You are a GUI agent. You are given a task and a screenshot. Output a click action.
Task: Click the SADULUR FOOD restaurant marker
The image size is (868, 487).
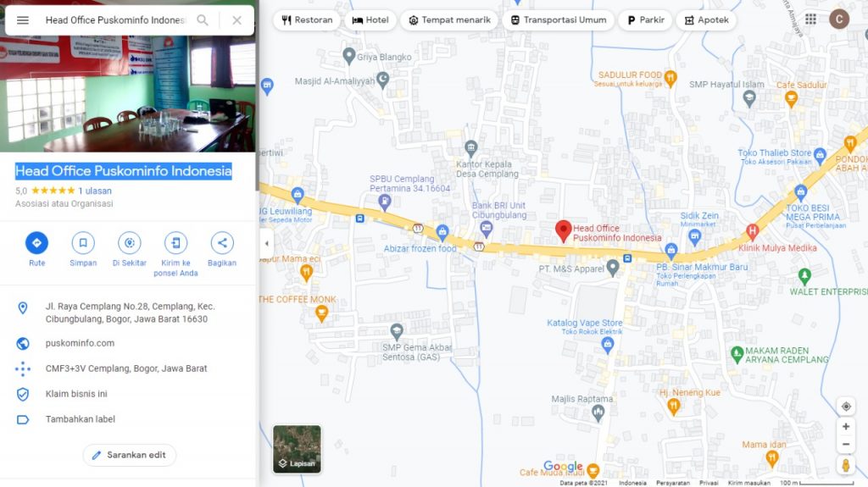[670, 78]
